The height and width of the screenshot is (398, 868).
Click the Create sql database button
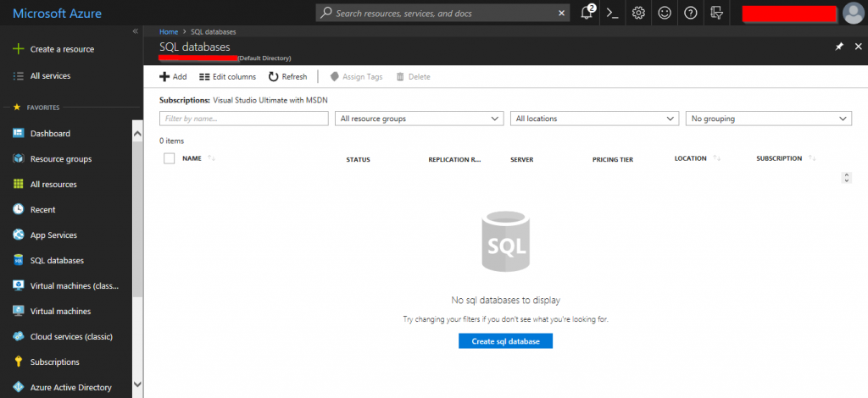coord(505,341)
